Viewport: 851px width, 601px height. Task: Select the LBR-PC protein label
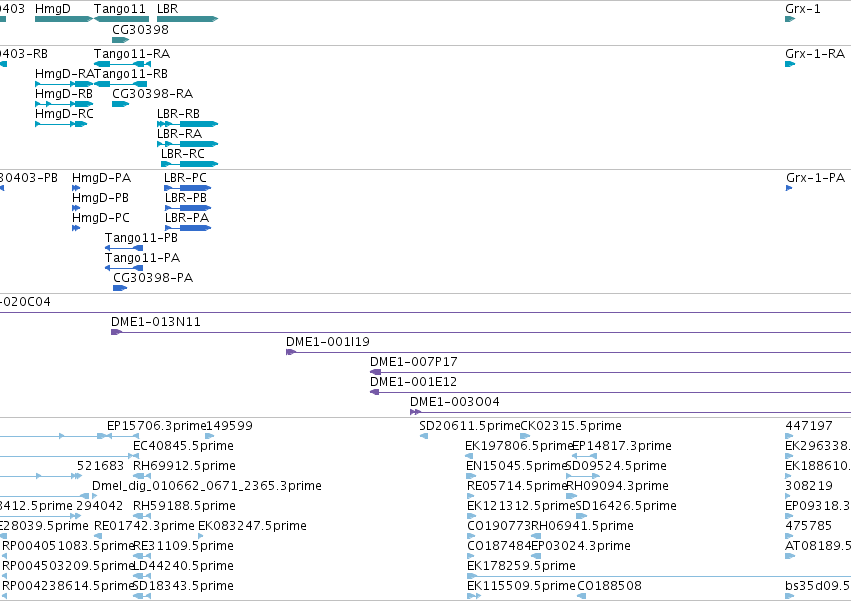(185, 178)
